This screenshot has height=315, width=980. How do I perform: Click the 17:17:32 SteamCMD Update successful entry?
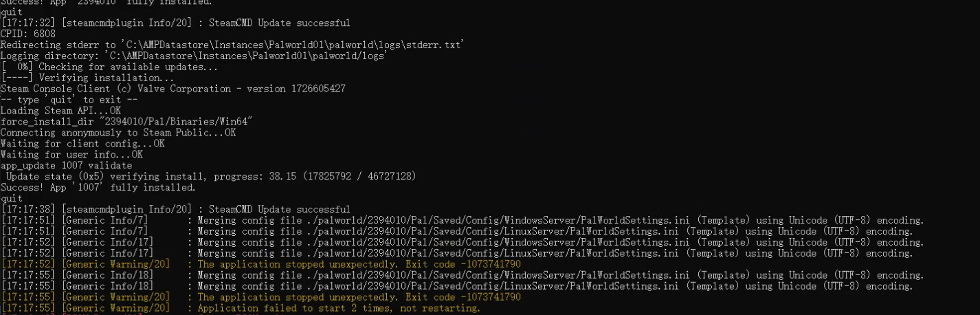coord(175,23)
